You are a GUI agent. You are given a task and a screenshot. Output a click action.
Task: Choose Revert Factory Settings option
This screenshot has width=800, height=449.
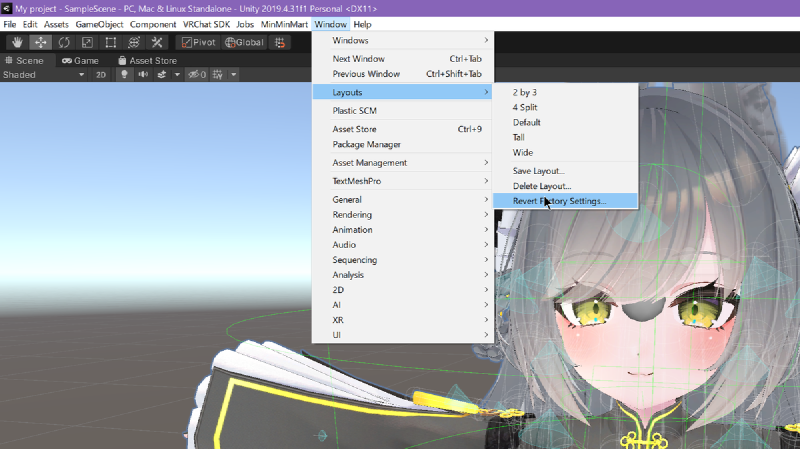[565, 201]
